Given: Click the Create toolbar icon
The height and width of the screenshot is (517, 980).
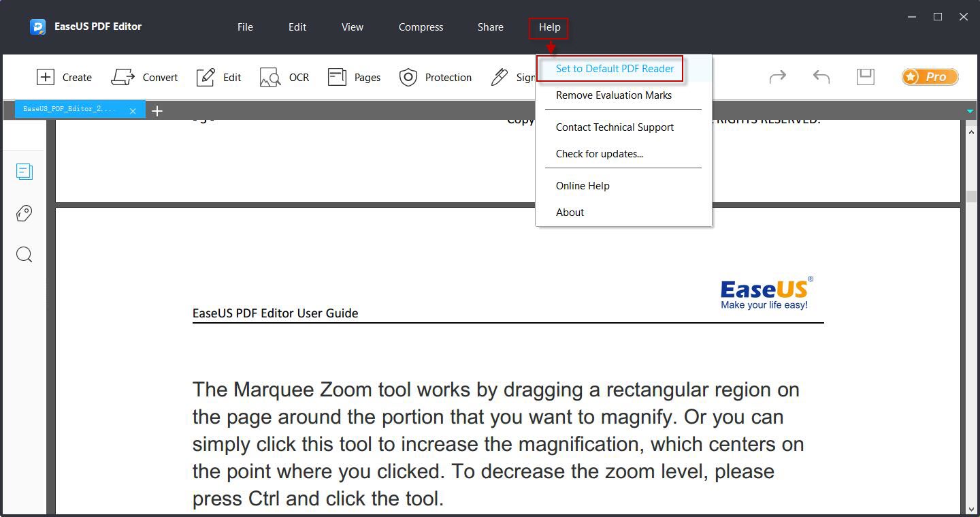Looking at the screenshot, I should pos(45,77).
